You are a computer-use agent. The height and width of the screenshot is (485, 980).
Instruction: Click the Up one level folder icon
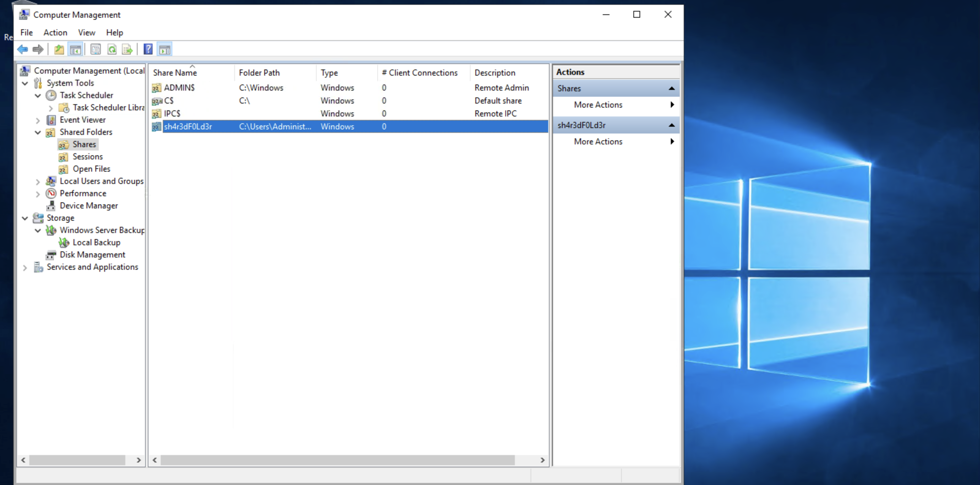pos(59,49)
